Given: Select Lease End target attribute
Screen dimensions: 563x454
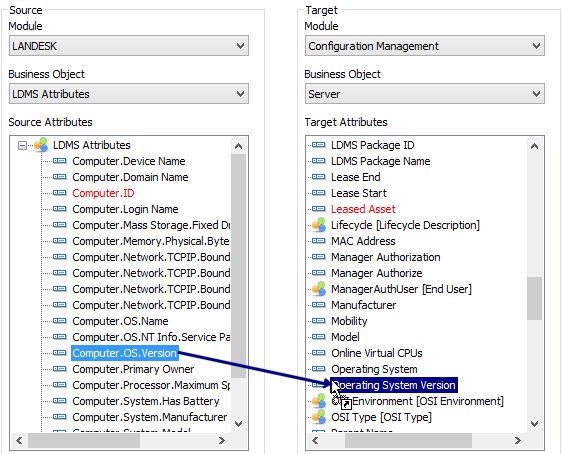Looking at the screenshot, I should point(355,177).
